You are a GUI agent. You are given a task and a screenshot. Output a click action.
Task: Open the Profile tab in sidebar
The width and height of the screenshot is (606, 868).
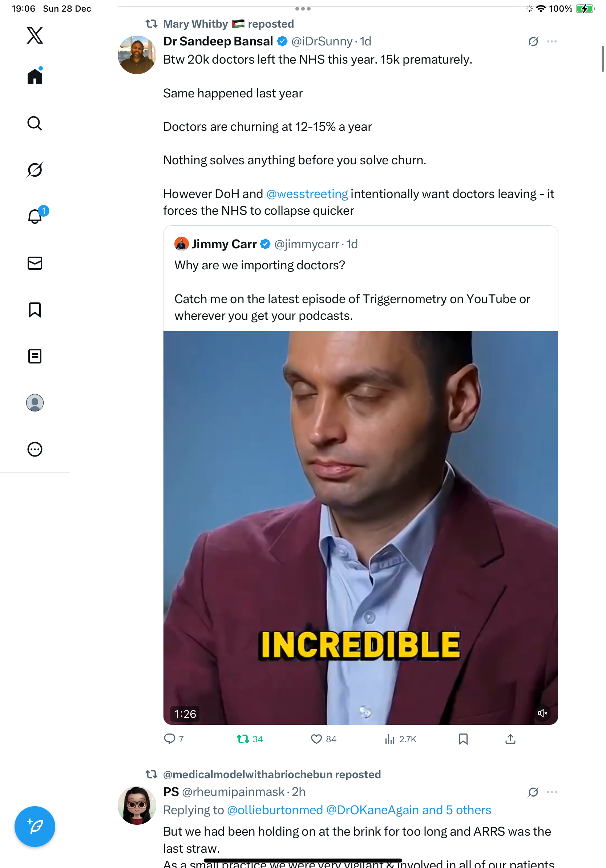(35, 403)
